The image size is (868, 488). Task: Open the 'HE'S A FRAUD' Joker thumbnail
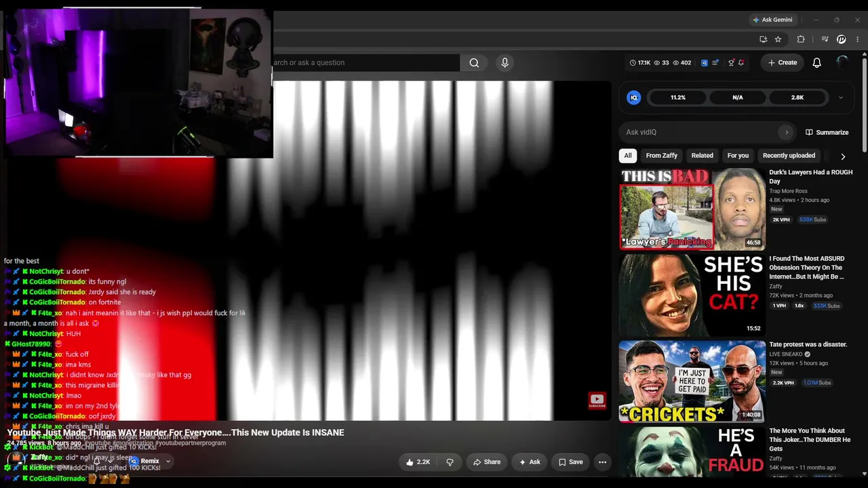tap(692, 451)
